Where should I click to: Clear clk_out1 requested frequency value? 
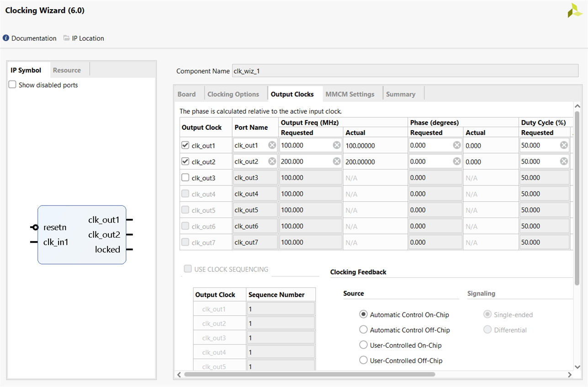coord(337,145)
